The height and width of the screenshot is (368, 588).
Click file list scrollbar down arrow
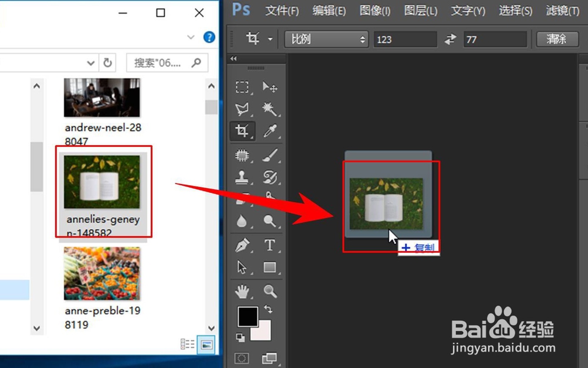pos(212,328)
